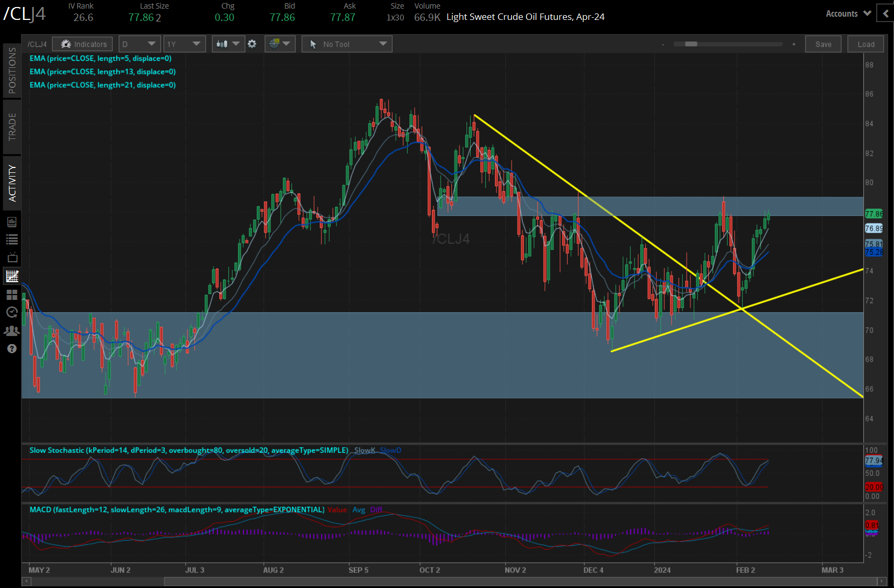Click the MACD Avg legend label

pos(359,509)
